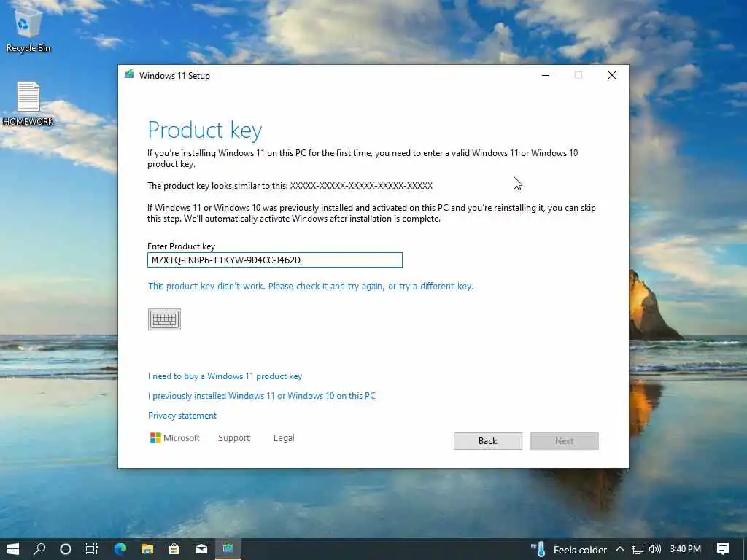Click the Windows 11 Setup title icon
This screenshot has width=747, height=560.
tap(130, 75)
